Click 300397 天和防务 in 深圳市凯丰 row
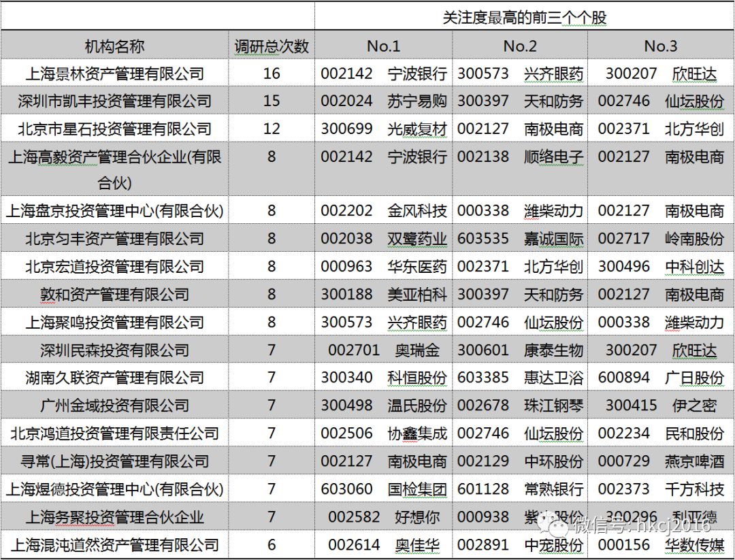This screenshot has height=560, width=735. pyautogui.click(x=520, y=101)
